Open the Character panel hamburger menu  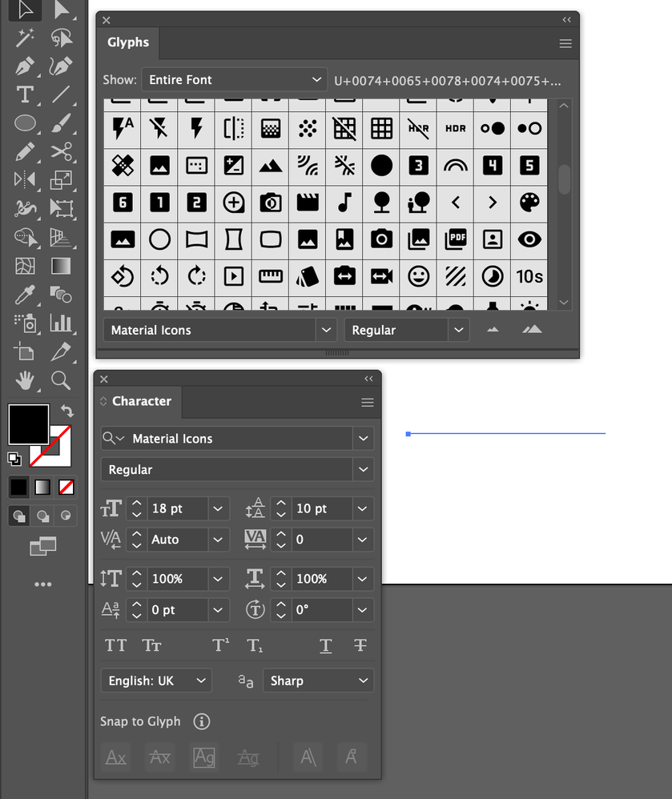tap(368, 403)
